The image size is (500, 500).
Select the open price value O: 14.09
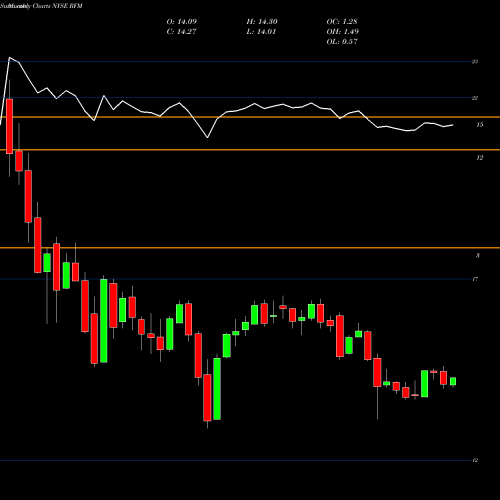click(x=182, y=21)
